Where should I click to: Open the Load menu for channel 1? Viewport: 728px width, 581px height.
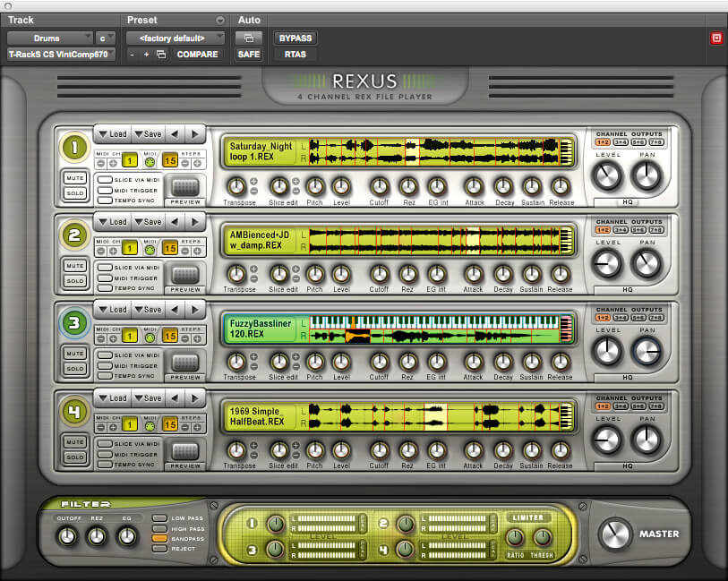tap(113, 134)
